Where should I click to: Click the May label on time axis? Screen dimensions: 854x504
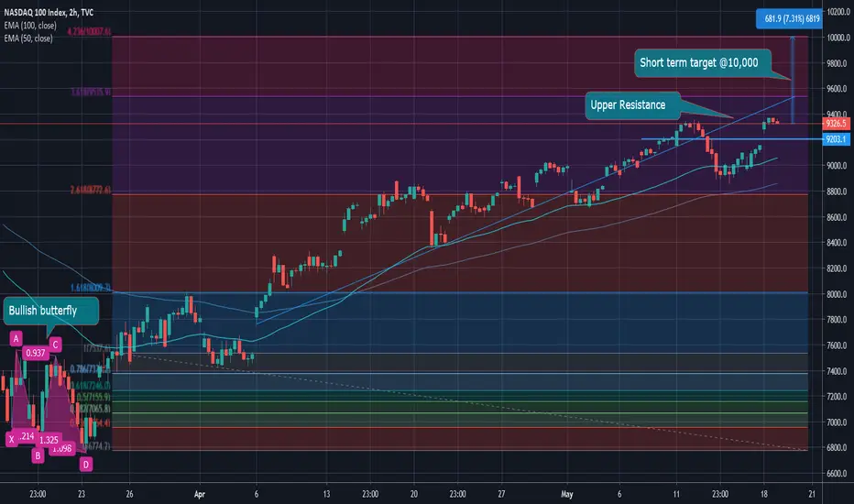567,494
